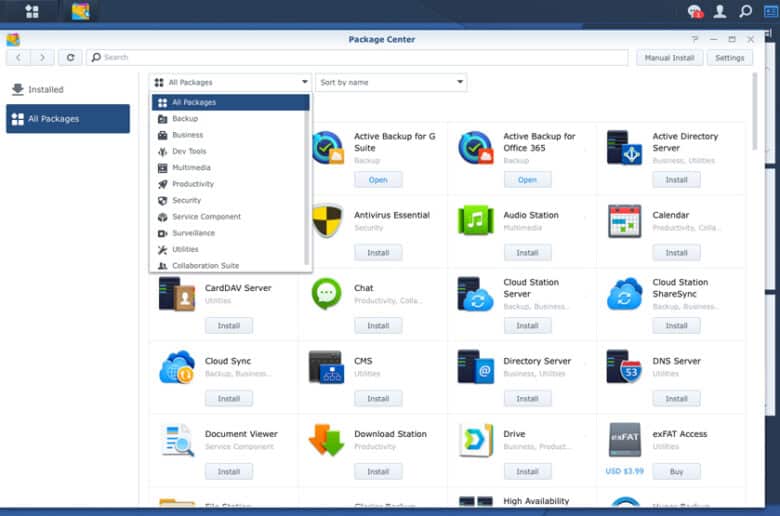Choose Backup category from dropdown
This screenshot has width=780, height=516.
[230, 118]
